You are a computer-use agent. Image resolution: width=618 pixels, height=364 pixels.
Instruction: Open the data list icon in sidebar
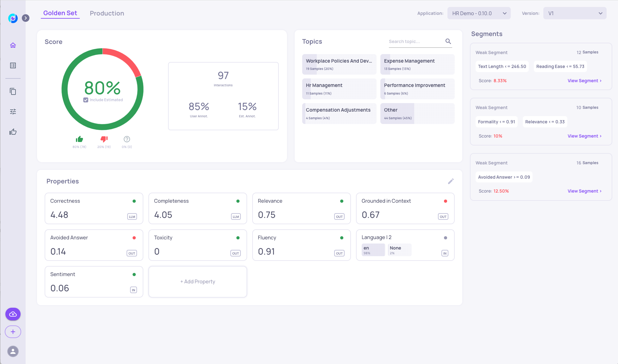point(13,65)
